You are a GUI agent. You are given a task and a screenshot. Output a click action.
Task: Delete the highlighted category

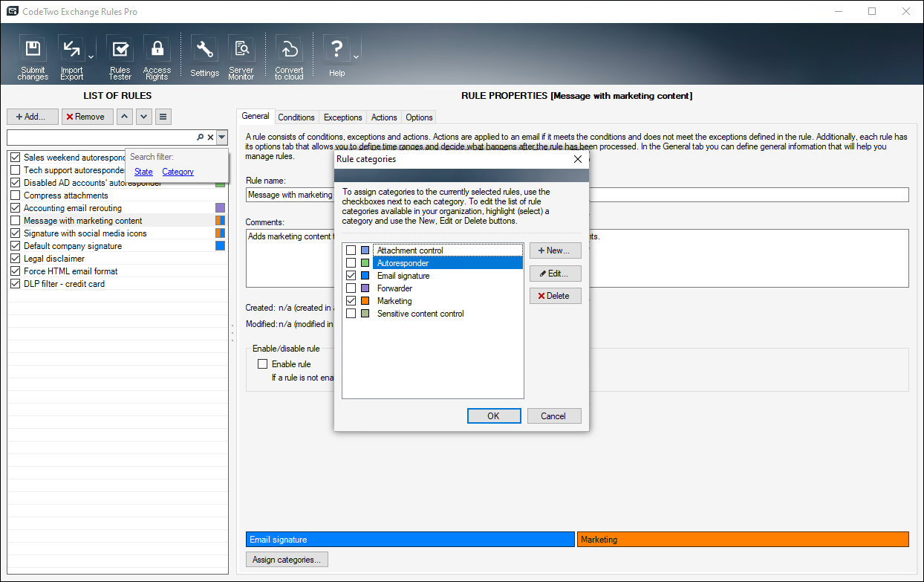point(556,296)
